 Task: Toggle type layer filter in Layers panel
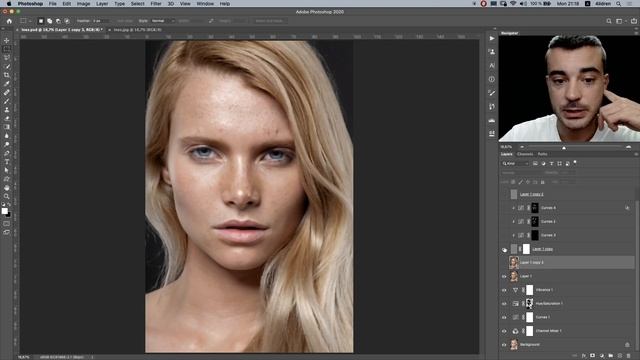pyautogui.click(x=551, y=163)
